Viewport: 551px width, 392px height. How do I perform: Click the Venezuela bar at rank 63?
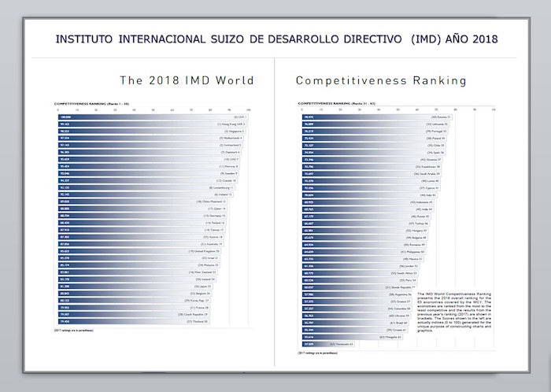click(x=323, y=344)
